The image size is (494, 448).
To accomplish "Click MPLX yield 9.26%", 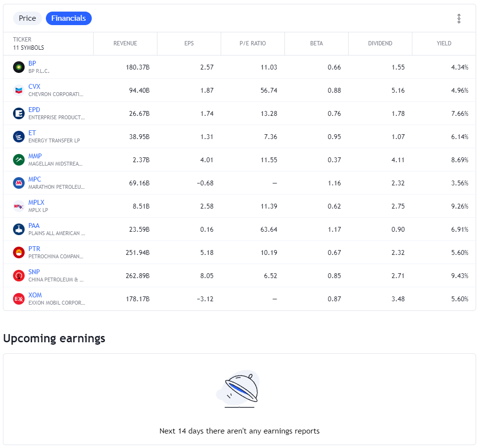I will coord(460,206).
